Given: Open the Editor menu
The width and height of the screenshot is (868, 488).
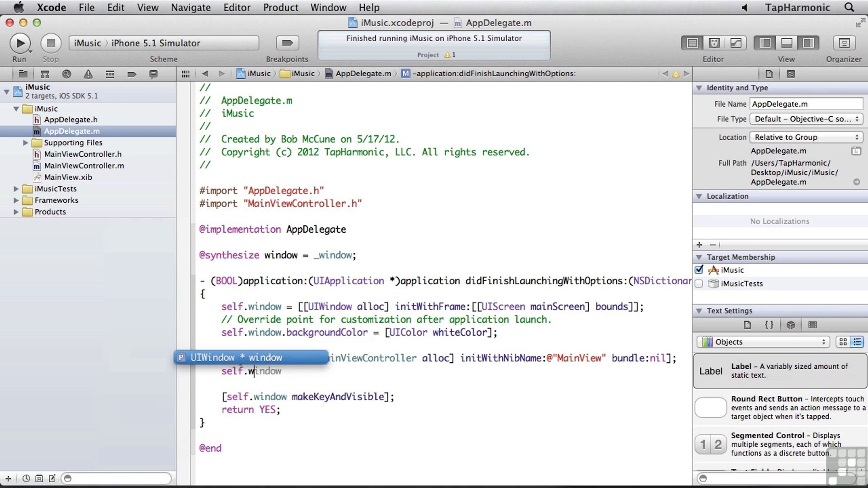Looking at the screenshot, I should point(237,7).
